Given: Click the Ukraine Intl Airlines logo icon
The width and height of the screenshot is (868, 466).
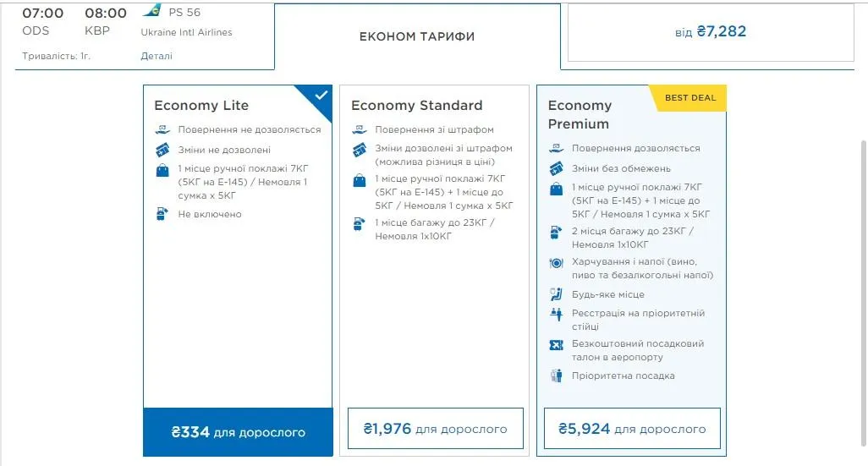Looking at the screenshot, I should click(152, 11).
